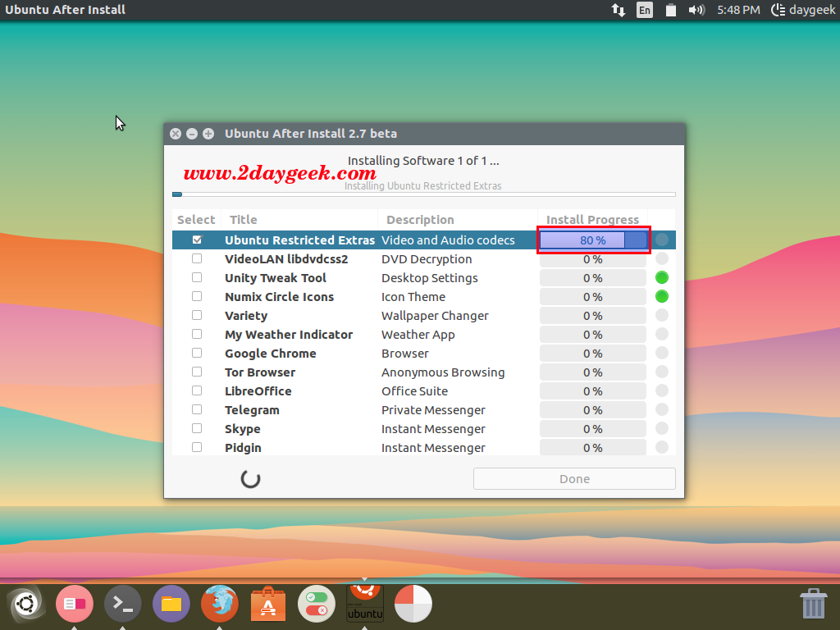This screenshot has width=840, height=630.
Task: Click the Ubuntu After Install top-bar title
Action: coord(66,10)
